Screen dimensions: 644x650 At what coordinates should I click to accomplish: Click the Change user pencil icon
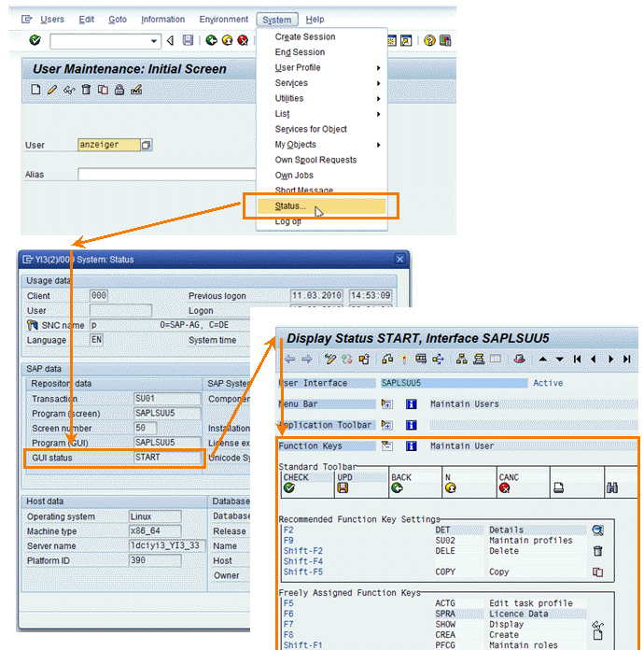tap(52, 90)
